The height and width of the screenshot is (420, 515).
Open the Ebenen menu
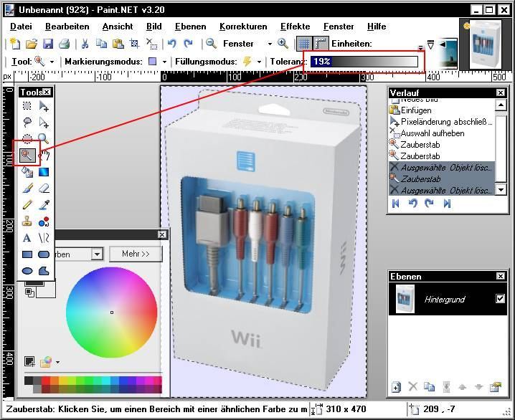point(191,27)
